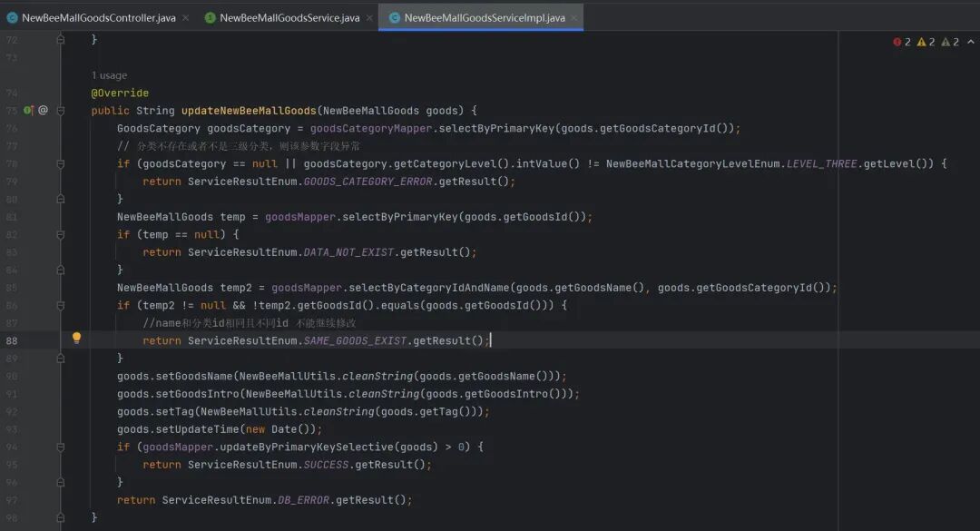Click SAME_GOODS_EXIST constant on line 88
The width and height of the screenshot is (980, 531).
[355, 341]
